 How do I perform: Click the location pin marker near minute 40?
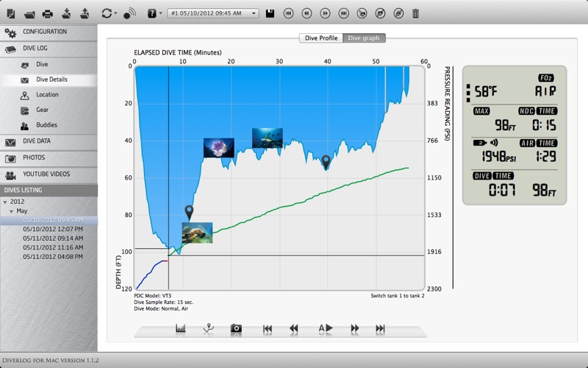coord(326,162)
